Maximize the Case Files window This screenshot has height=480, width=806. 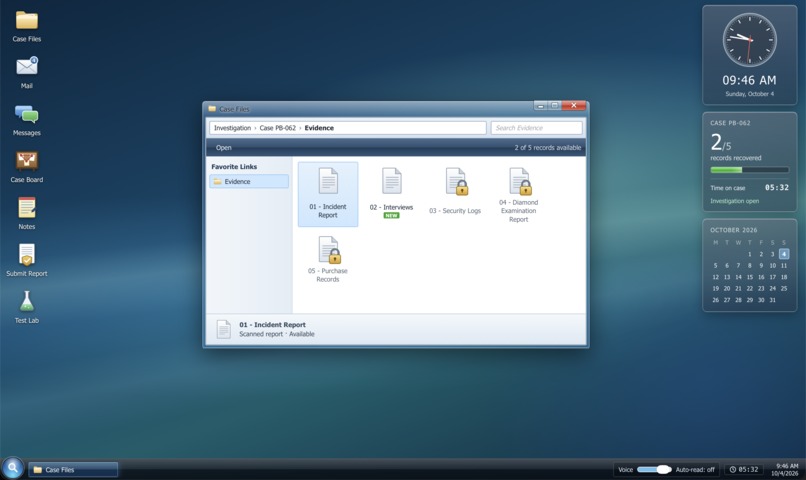[x=555, y=105]
